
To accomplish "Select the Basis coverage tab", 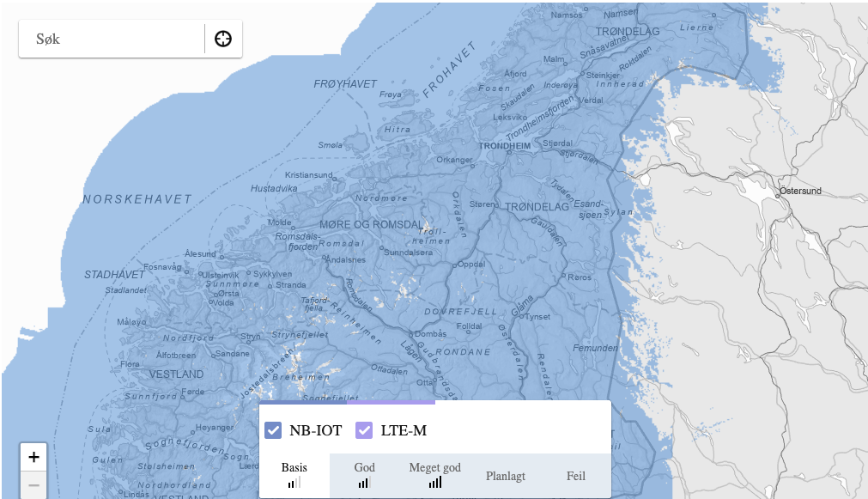I will (294, 475).
